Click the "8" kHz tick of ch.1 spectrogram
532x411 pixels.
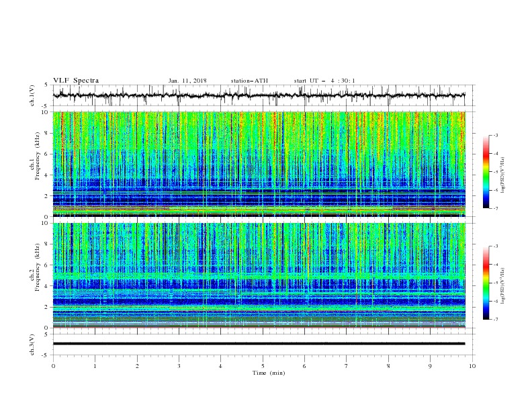47,133
